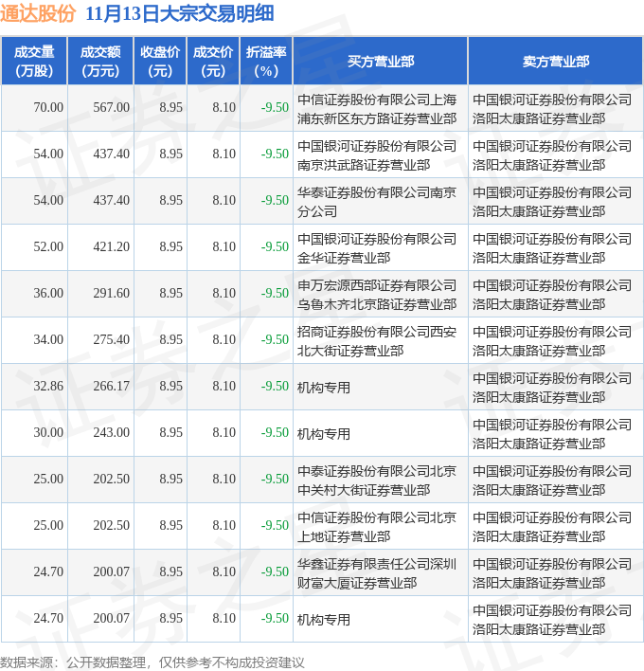Select the 折溢率(%) column header

266,62
